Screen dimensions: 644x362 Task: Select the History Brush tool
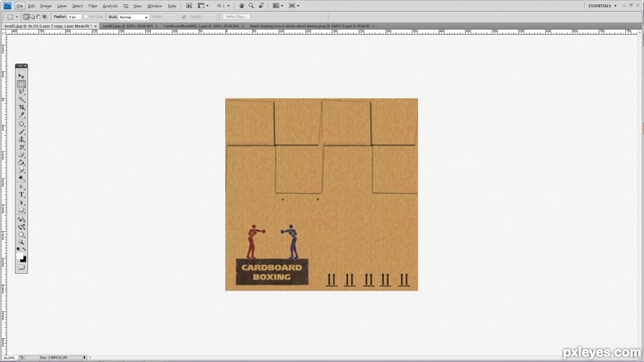(22, 147)
